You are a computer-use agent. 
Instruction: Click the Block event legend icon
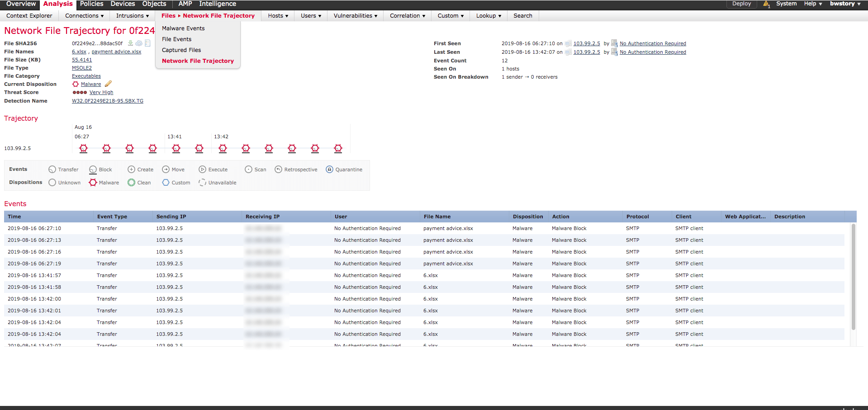(x=93, y=170)
